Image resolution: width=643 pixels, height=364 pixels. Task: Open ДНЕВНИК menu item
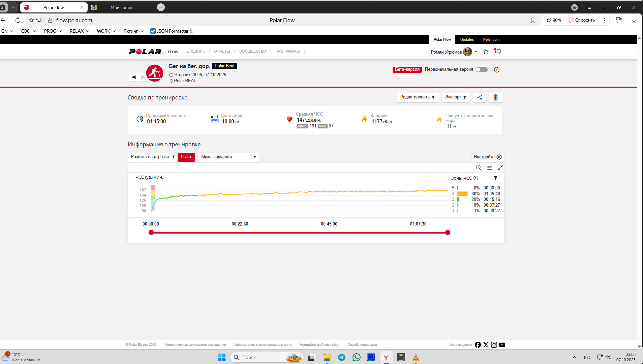pos(196,52)
